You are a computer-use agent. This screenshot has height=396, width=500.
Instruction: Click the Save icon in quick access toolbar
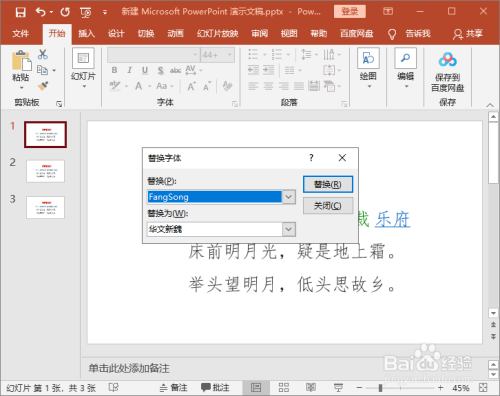(21, 12)
